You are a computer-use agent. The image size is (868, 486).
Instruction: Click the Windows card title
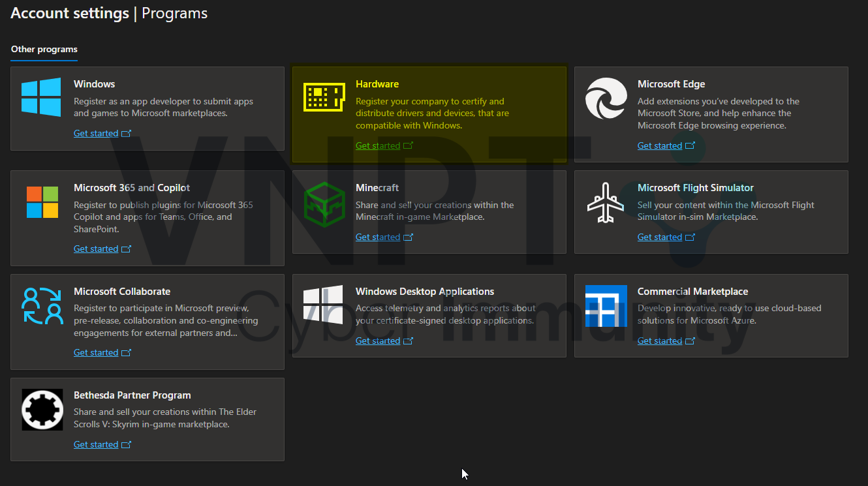point(94,84)
